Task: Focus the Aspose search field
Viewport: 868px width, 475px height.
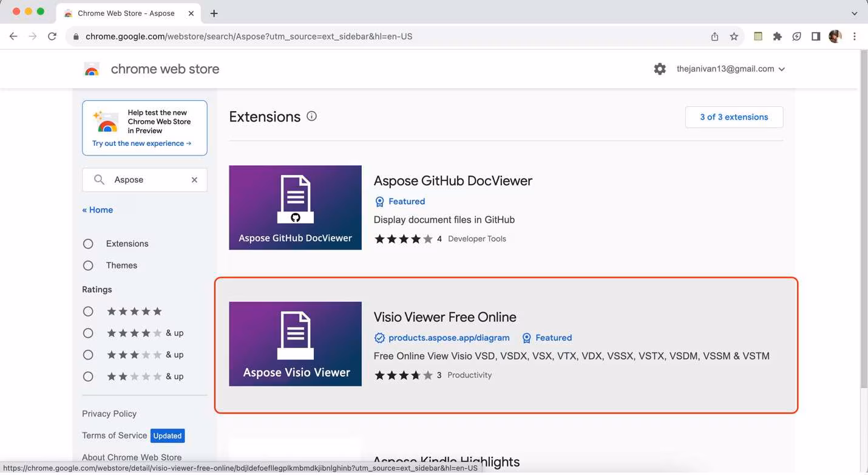Action: [x=144, y=180]
